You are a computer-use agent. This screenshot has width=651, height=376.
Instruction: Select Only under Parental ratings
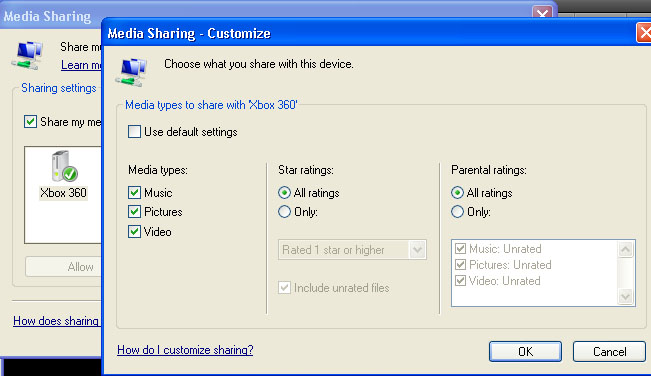[x=457, y=212]
